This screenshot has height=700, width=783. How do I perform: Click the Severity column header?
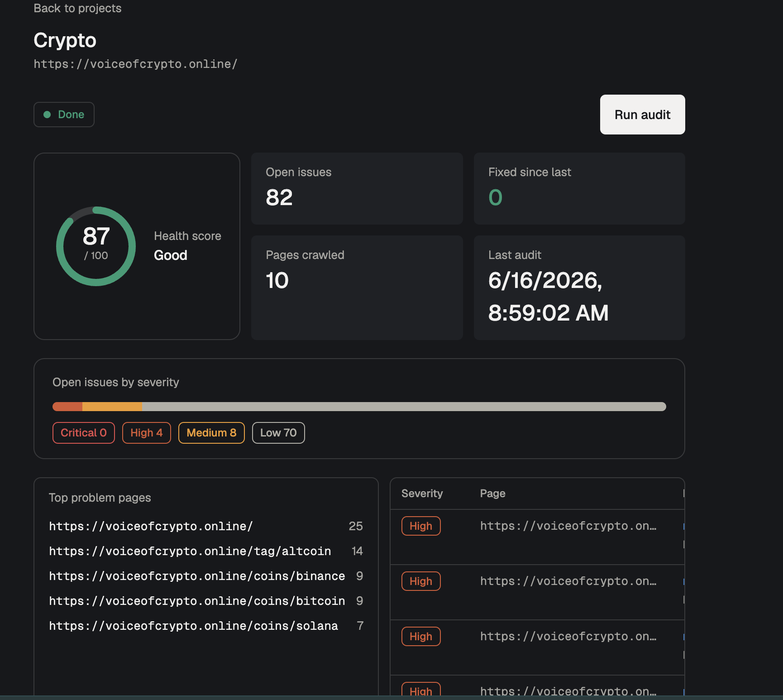(x=422, y=494)
